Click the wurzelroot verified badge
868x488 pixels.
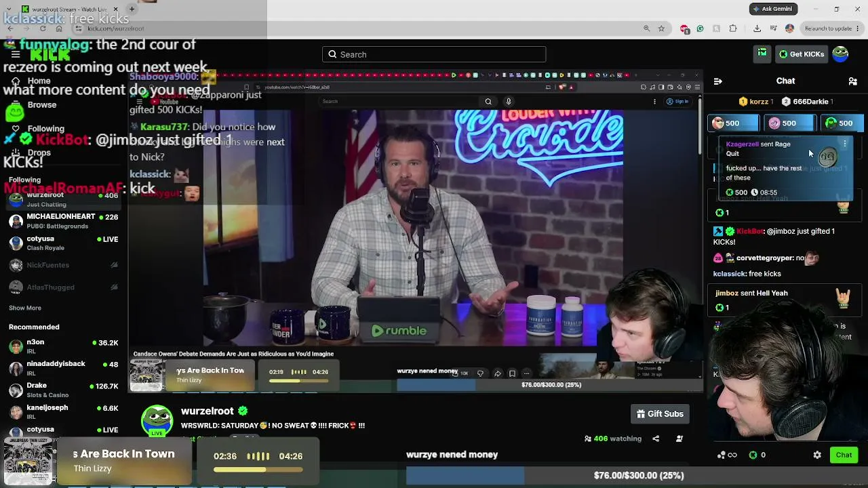click(x=243, y=411)
